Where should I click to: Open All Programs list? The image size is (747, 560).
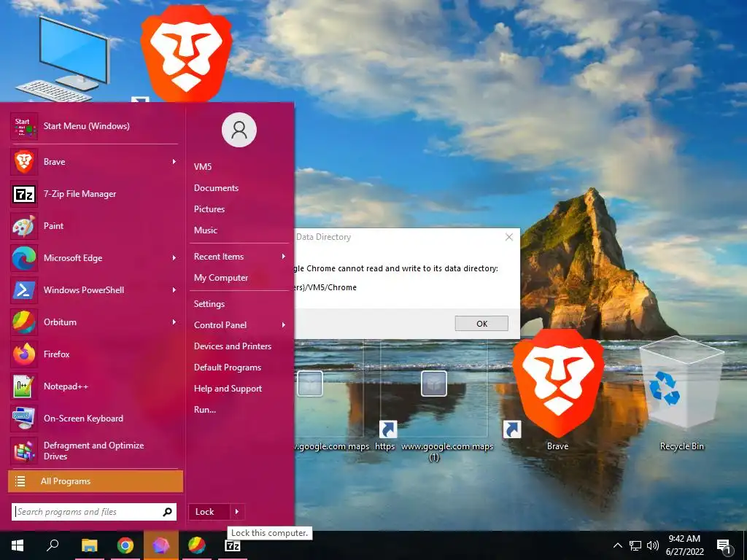(96, 481)
